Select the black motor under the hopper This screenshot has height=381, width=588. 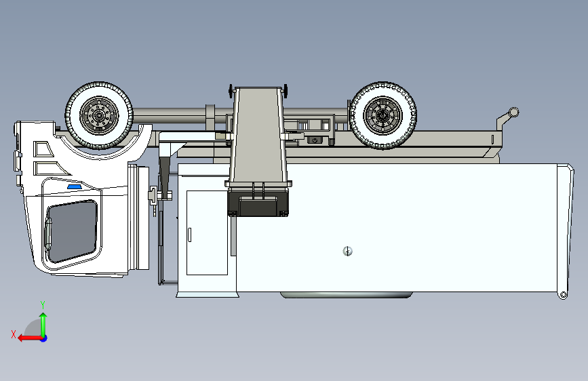click(x=258, y=203)
